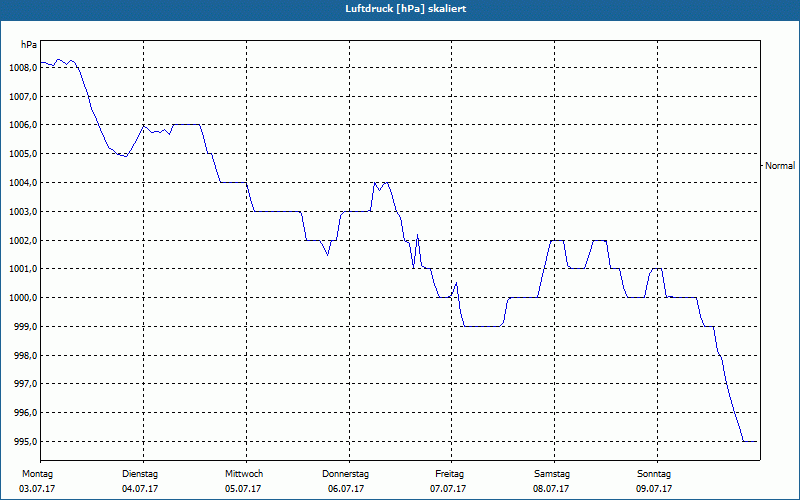Click the '1006,0' axis value
This screenshot has width=800, height=500.
click(x=23, y=125)
